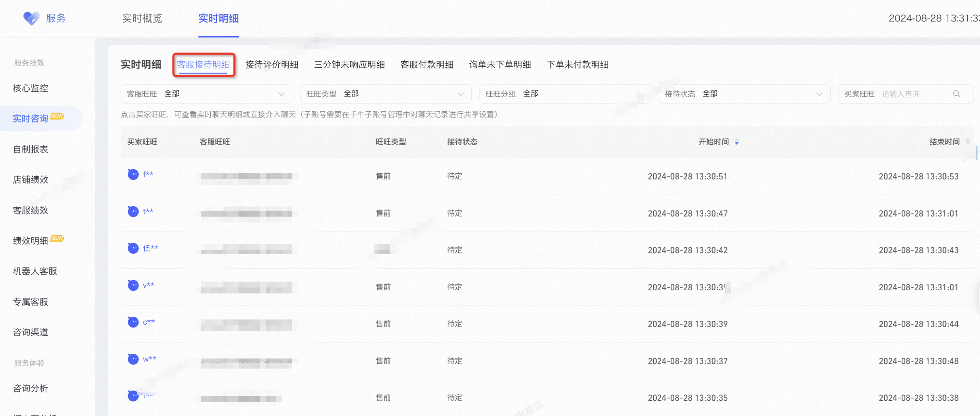Open 咨询渠道 in the sidebar

30,332
